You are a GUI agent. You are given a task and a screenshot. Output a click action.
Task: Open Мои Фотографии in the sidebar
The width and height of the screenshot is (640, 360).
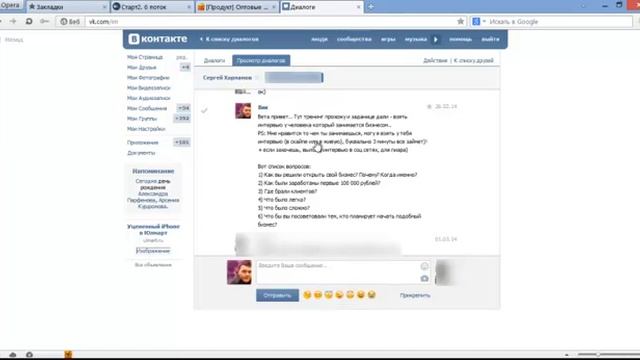coord(148,78)
